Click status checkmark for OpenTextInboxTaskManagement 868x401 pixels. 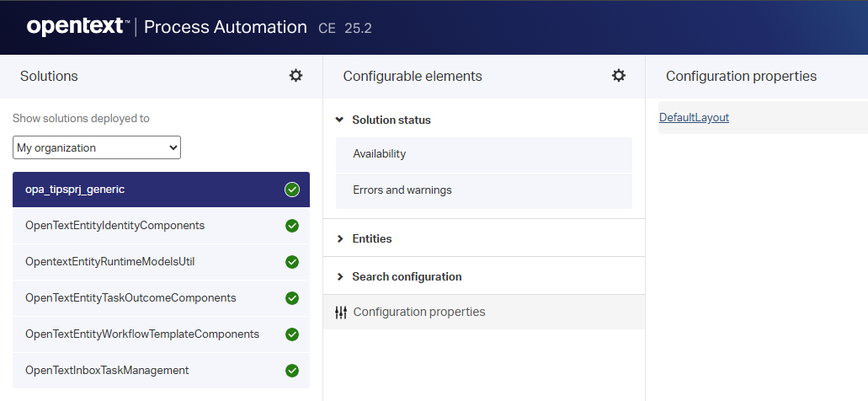[x=292, y=371]
